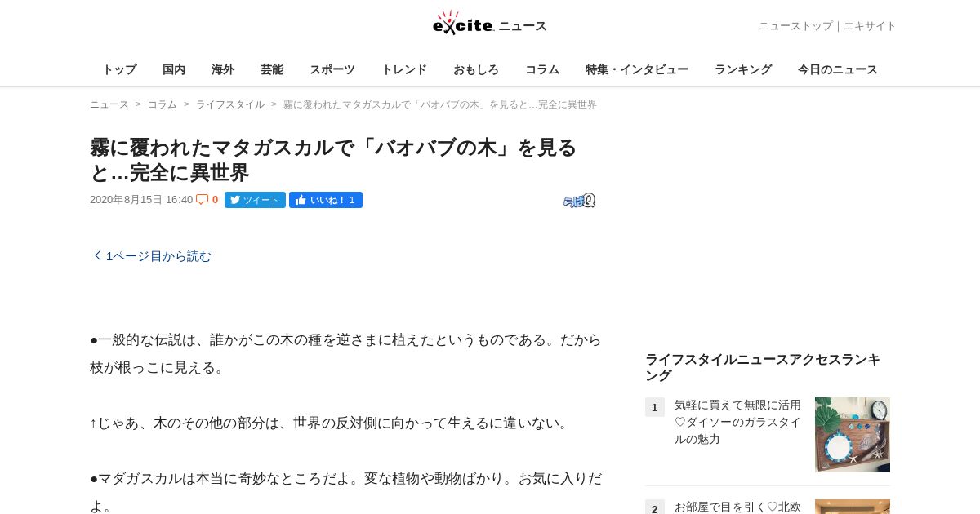The width and height of the screenshot is (980, 514).
Task: Select the 国内 navigation tab
Action: point(174,69)
